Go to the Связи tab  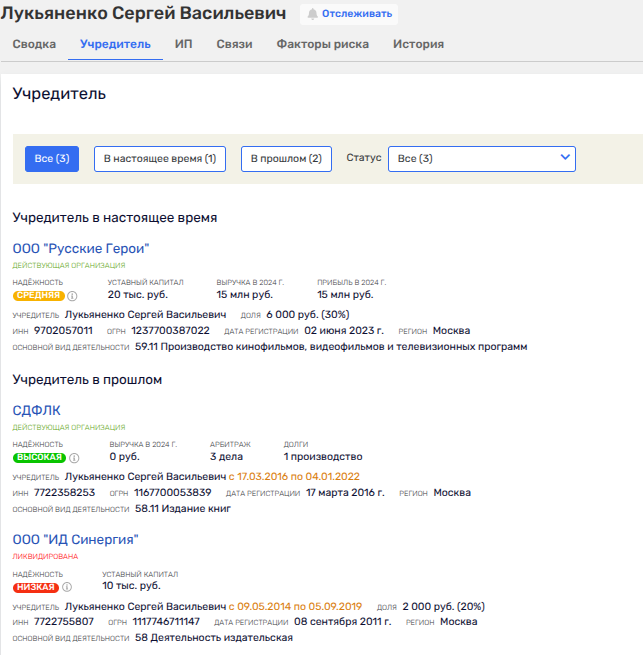pyautogui.click(x=234, y=44)
